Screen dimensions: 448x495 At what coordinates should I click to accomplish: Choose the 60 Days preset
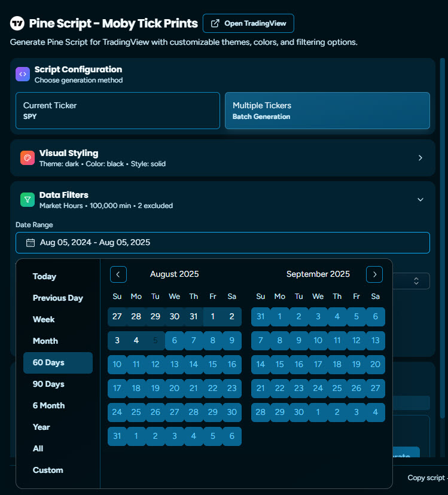58,363
